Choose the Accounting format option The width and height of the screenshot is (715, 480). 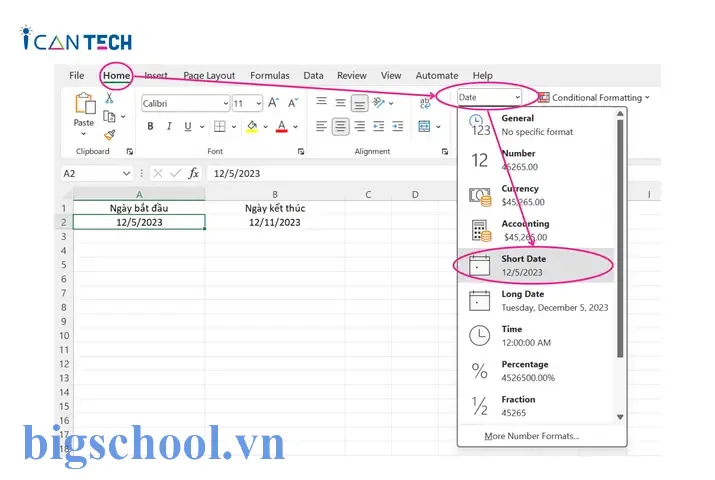pos(537,230)
